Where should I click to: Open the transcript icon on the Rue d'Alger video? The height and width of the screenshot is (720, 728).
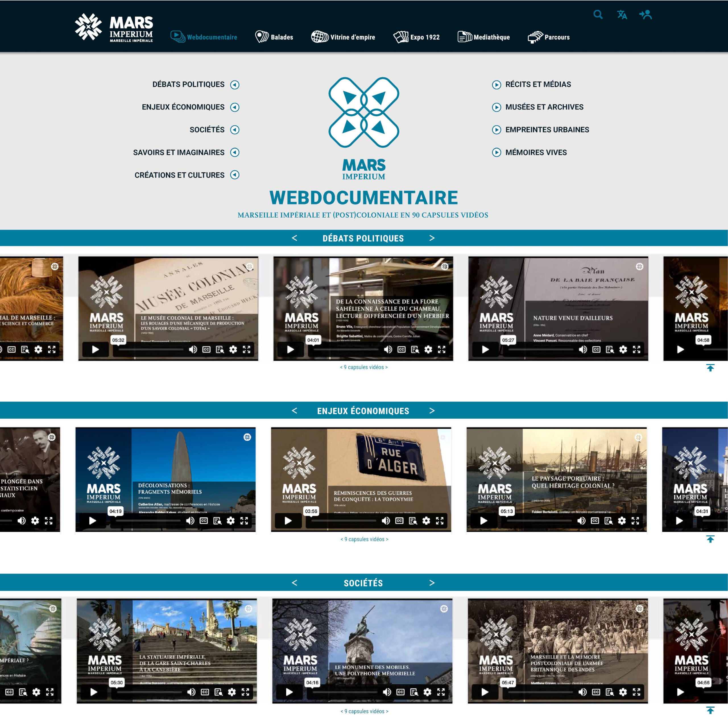tap(413, 521)
